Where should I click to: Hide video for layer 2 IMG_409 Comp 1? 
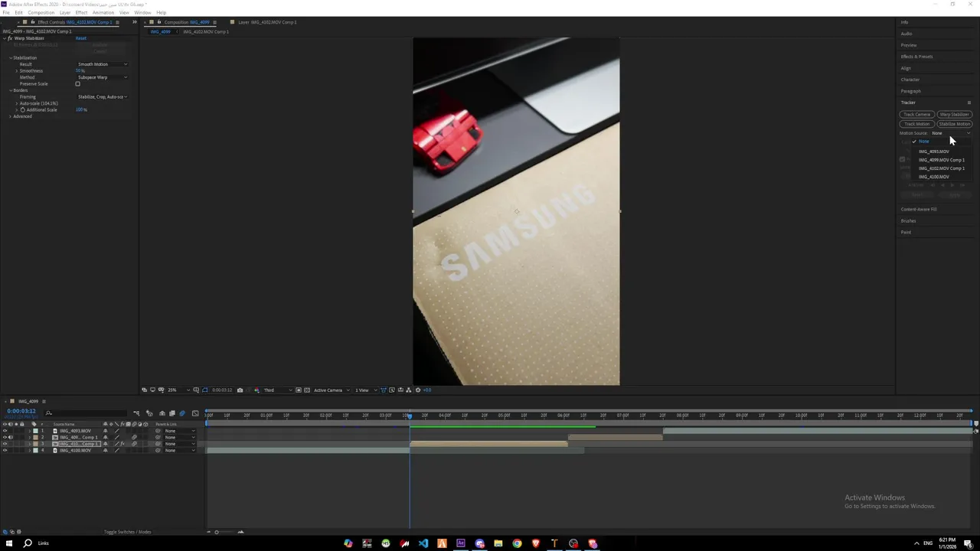click(x=5, y=437)
